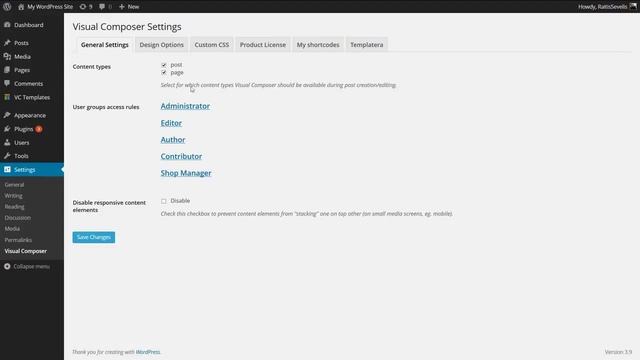Click the Appearance brush icon

(x=7, y=116)
